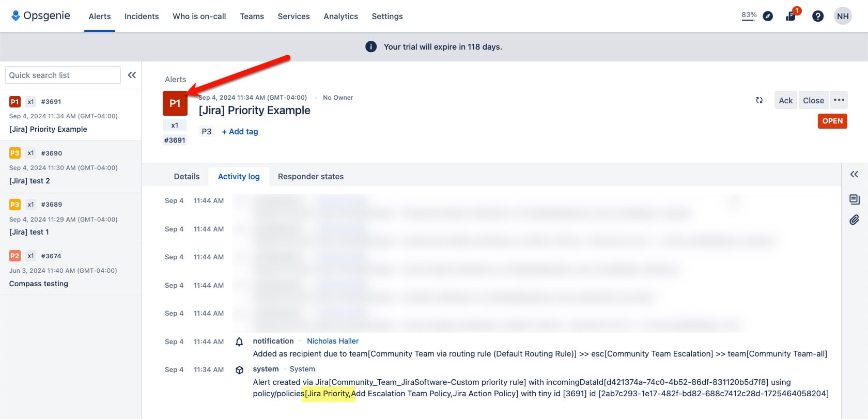
Task: Open the notes panel icon on right sidebar
Action: [855, 199]
